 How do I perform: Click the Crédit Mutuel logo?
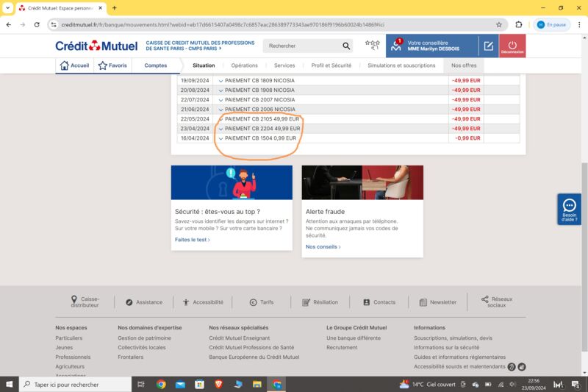(96, 46)
